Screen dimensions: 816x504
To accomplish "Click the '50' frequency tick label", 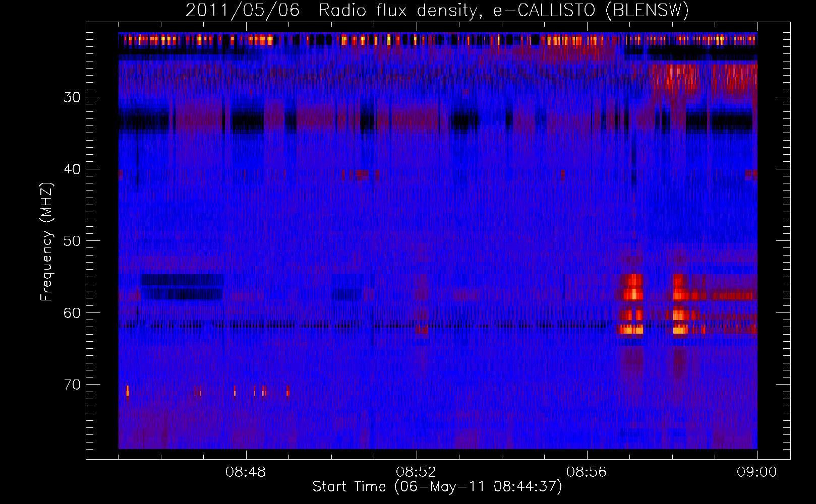I will 72,241.
